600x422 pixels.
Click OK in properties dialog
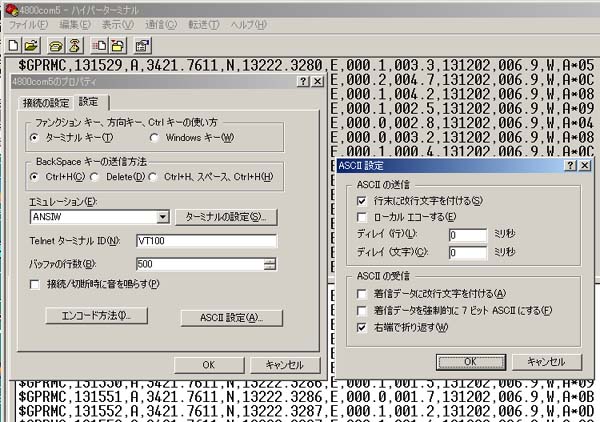[x=209, y=365]
